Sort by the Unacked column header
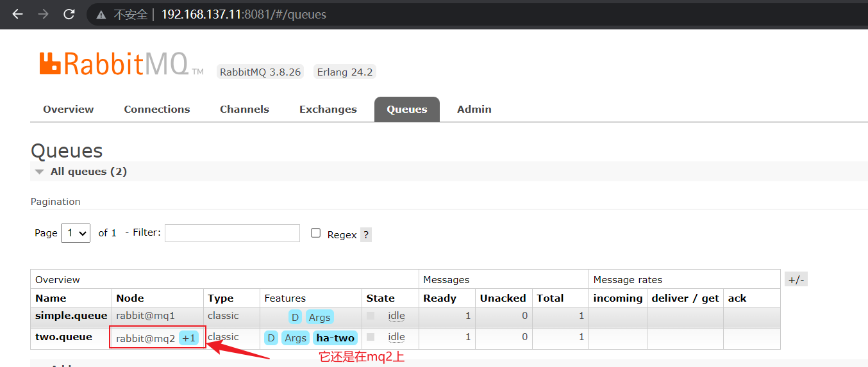The width and height of the screenshot is (868, 367). (503, 298)
